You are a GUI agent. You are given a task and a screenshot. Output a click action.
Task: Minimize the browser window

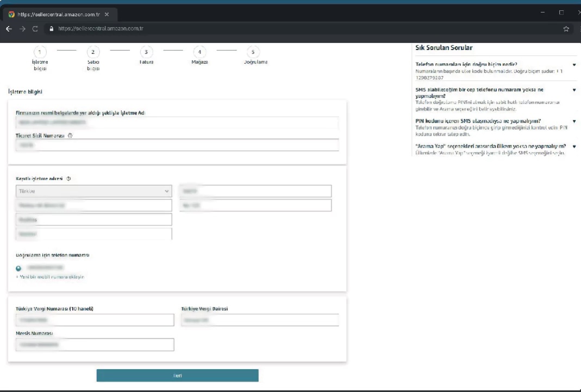542,12
